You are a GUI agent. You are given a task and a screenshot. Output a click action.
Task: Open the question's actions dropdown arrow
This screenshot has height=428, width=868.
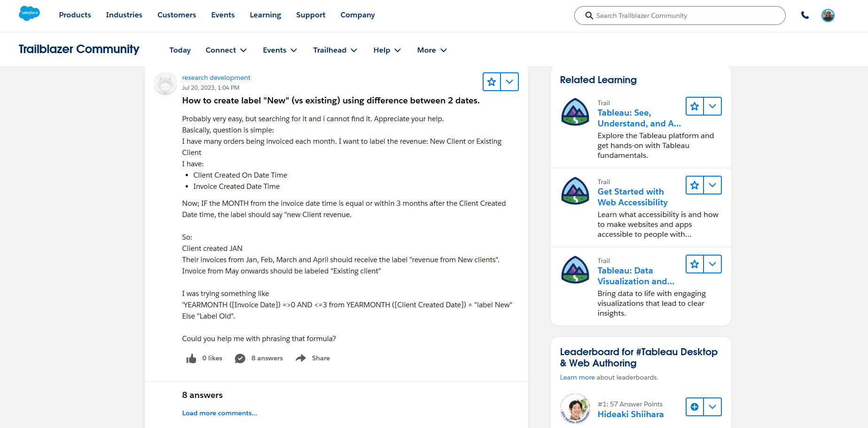tap(509, 82)
